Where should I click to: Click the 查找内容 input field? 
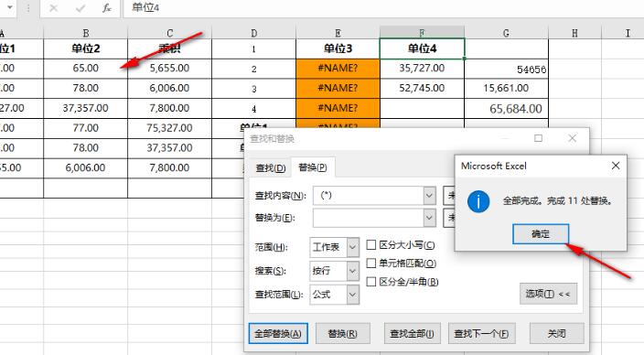coord(369,196)
